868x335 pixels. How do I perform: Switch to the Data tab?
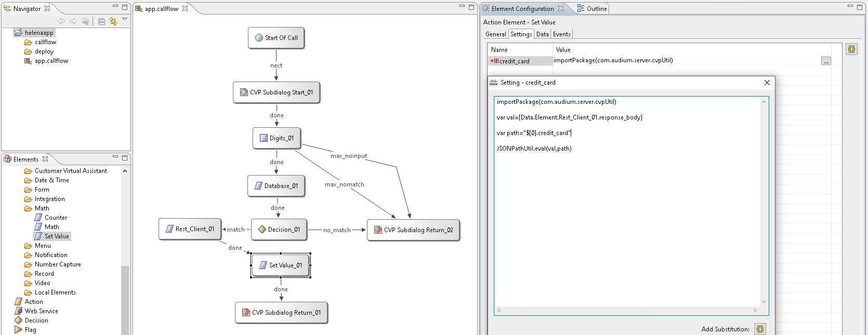pos(542,34)
